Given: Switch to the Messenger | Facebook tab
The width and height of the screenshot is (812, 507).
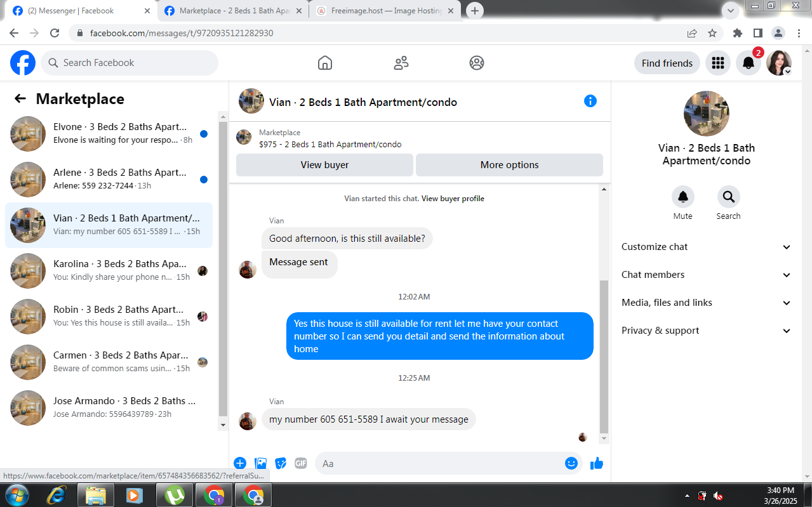Looking at the screenshot, I should [x=81, y=11].
